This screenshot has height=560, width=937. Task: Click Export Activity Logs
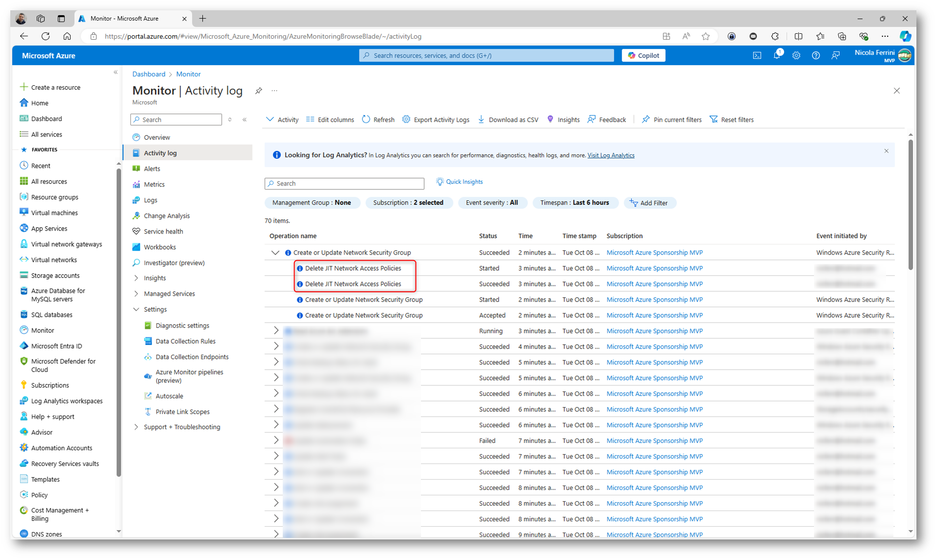436,119
